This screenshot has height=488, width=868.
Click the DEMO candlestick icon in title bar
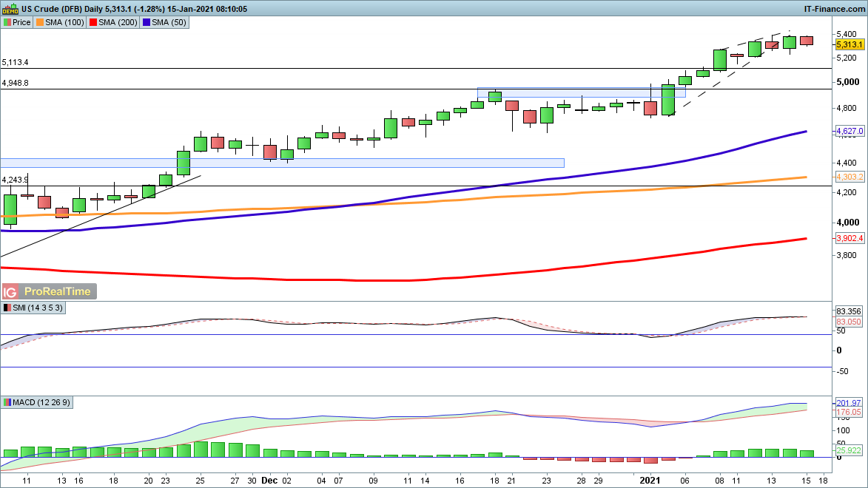(x=10, y=9)
